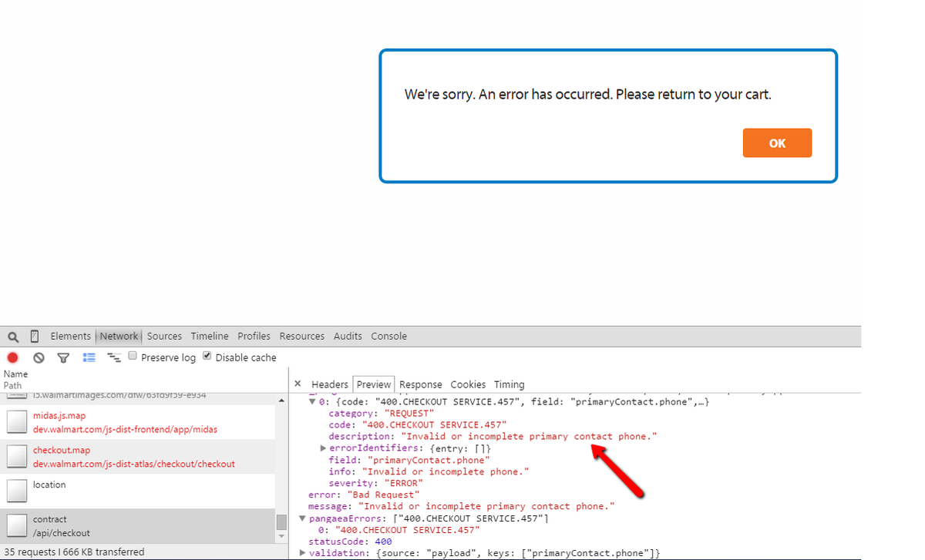Select the inspect element magnifier icon
Image resolution: width=925 pixels, height=560 pixels.
point(12,336)
